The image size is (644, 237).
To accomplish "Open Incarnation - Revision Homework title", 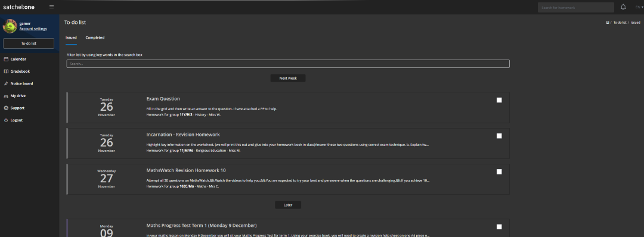I will (183, 135).
